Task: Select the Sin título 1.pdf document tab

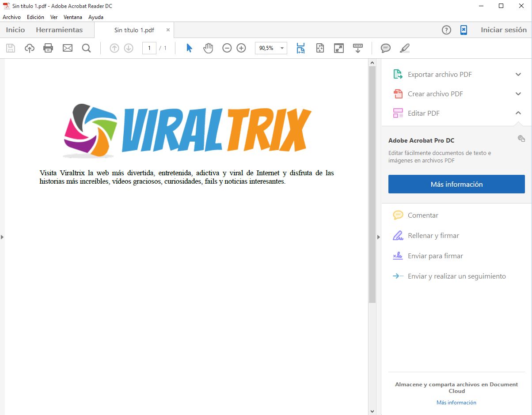Action: [134, 30]
